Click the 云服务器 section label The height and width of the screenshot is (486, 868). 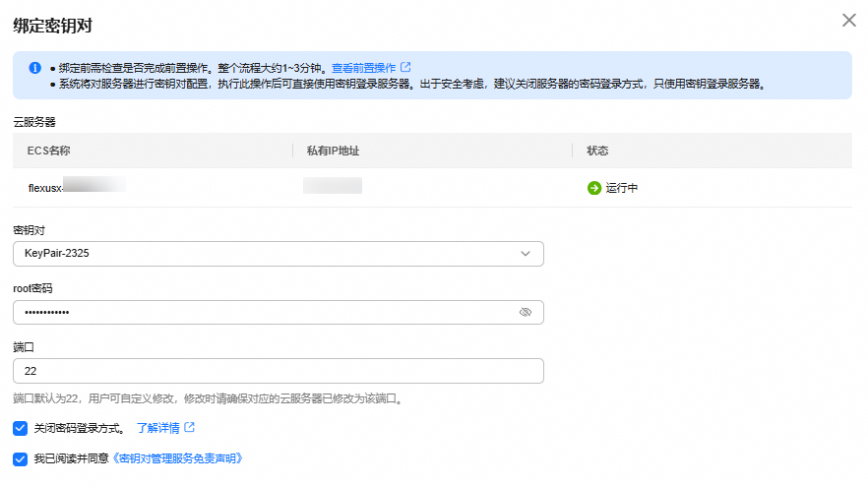tap(34, 122)
